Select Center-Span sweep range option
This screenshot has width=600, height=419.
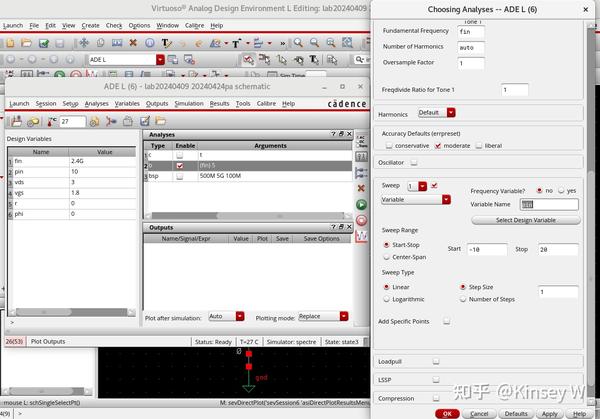click(x=386, y=257)
